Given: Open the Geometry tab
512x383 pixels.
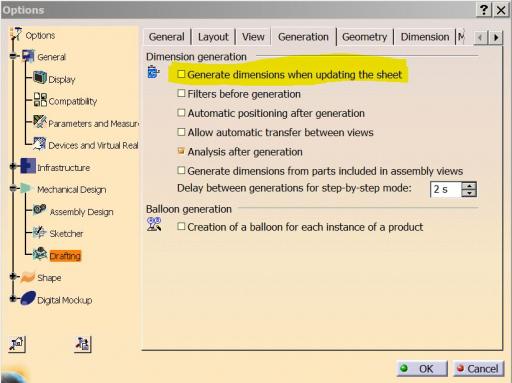Looking at the screenshot, I should click(364, 37).
